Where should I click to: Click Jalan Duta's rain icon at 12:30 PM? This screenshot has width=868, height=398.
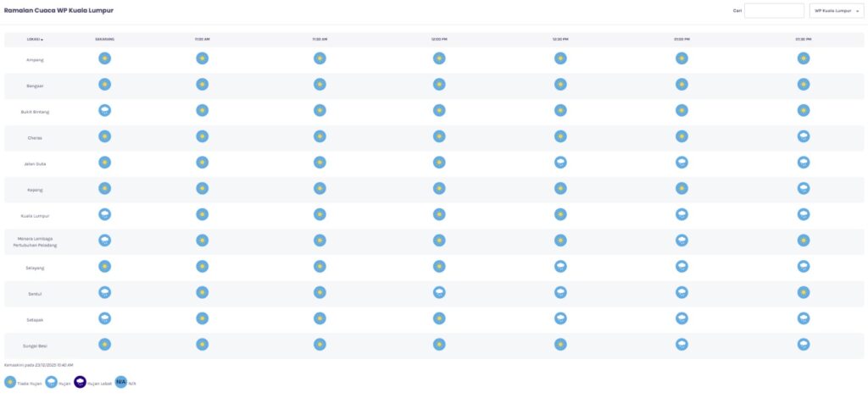[x=560, y=162]
